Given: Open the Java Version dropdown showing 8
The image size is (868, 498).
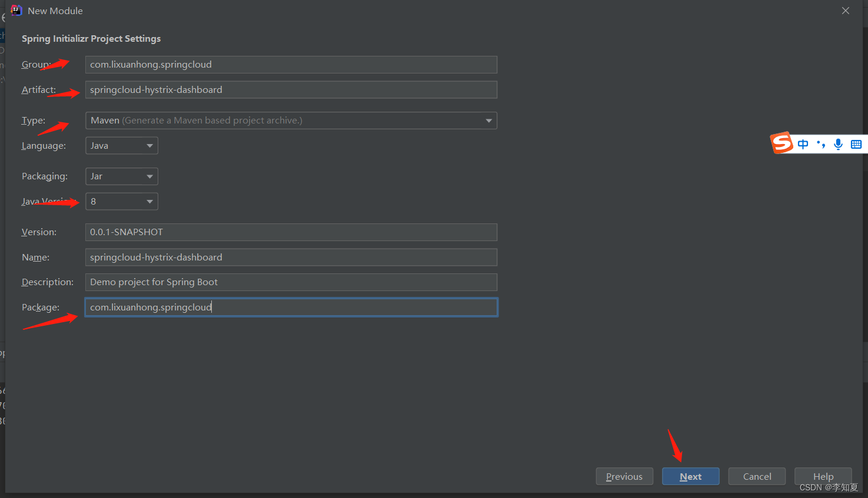Looking at the screenshot, I should (x=122, y=202).
